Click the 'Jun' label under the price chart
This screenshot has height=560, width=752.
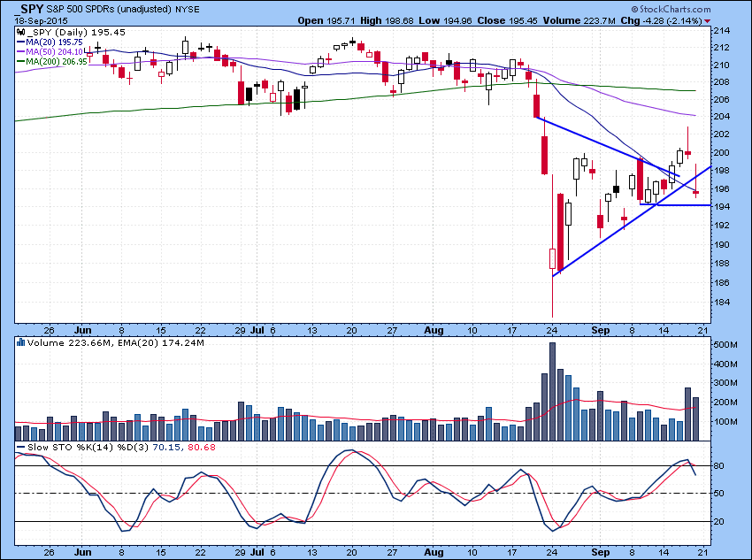[x=83, y=330]
